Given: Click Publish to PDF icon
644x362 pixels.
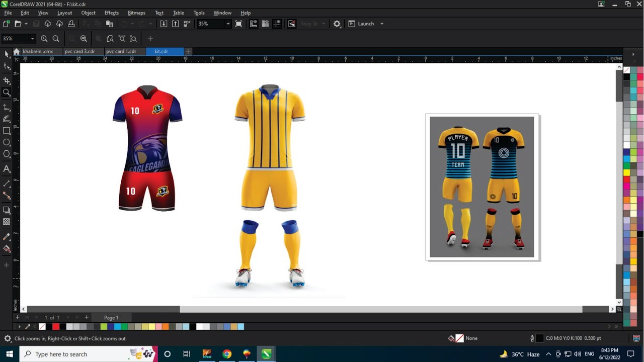Looking at the screenshot, I should tap(187, 24).
